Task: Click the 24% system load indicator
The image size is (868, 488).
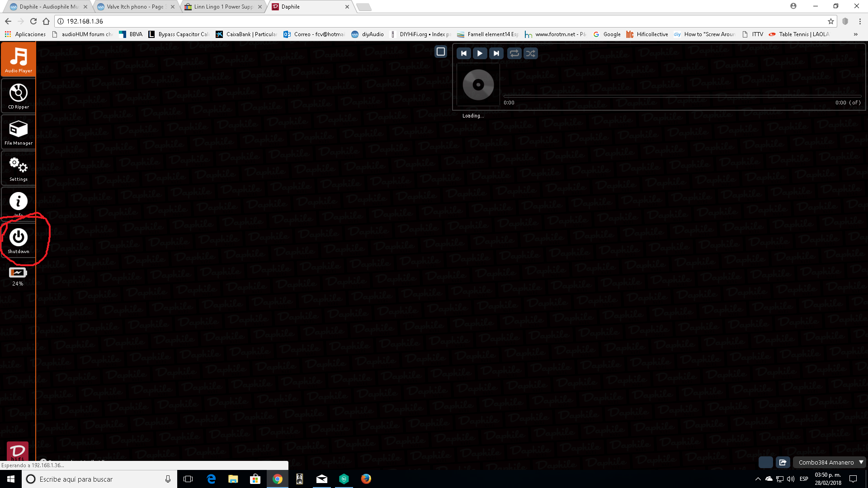Action: (18, 277)
